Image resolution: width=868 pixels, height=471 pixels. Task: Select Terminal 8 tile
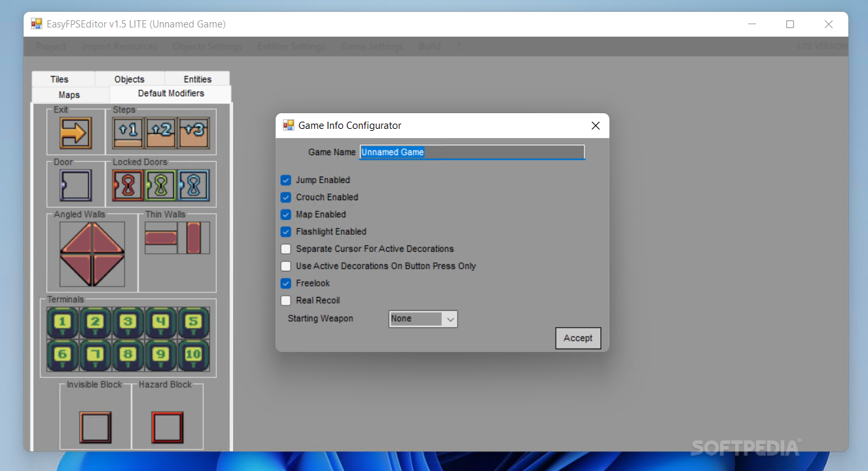coord(128,356)
